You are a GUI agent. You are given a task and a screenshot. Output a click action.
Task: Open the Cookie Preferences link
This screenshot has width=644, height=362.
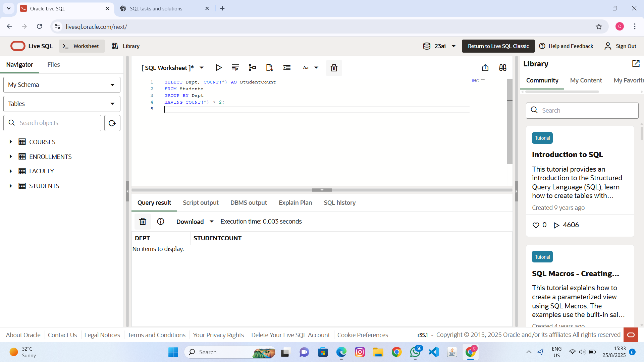[x=363, y=335]
